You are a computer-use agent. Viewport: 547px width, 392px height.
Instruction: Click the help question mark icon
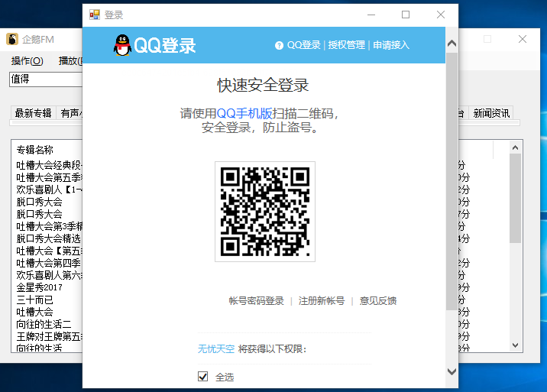[x=279, y=45]
